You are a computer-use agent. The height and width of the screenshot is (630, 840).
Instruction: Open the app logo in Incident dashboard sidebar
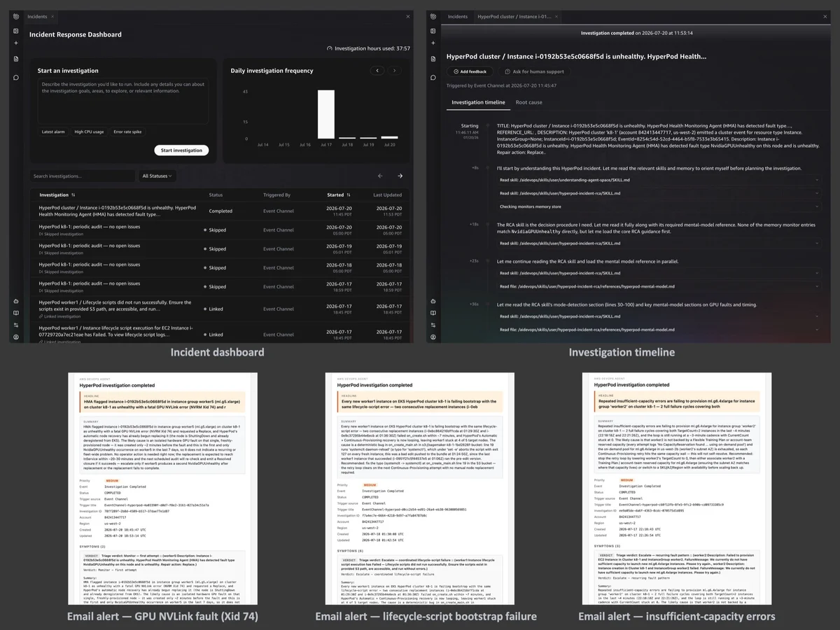point(15,16)
